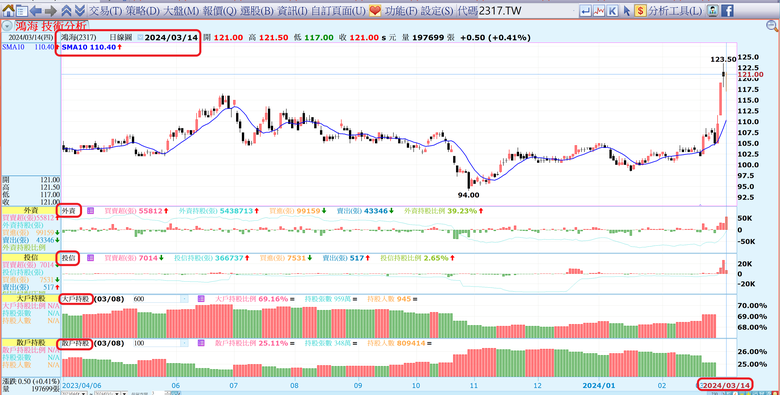Image resolution: width=780 pixels, height=395 pixels.
Task: Open the 選股(B) menu
Action: pos(257,10)
